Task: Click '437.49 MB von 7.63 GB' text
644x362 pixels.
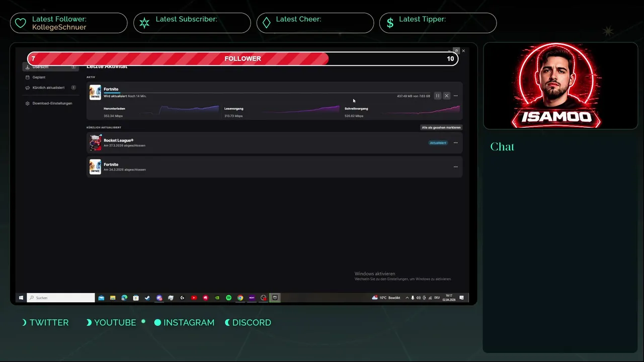Action: pos(414,96)
